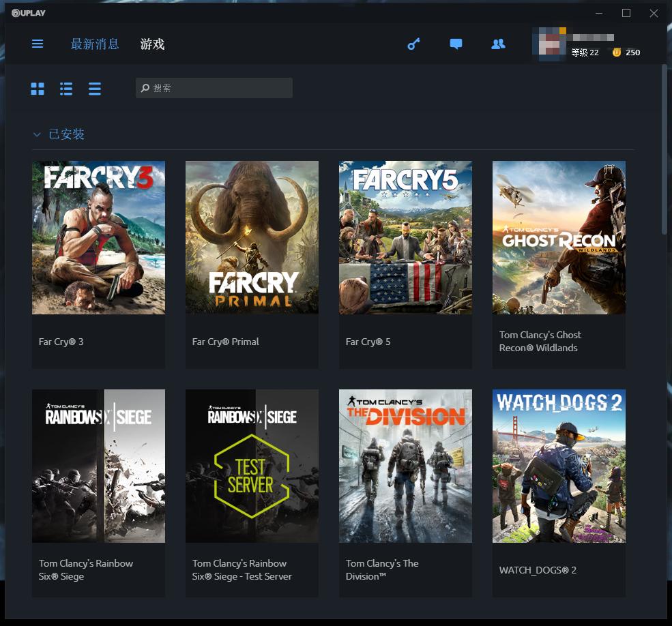Maximize the Uplay window
Image resolution: width=672 pixels, height=626 pixels.
(x=626, y=13)
